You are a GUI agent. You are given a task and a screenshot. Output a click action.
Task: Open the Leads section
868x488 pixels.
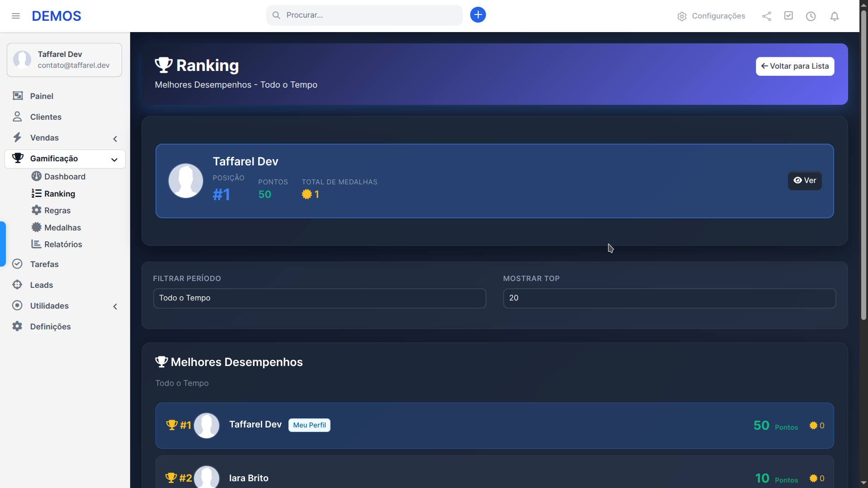pos(41,285)
